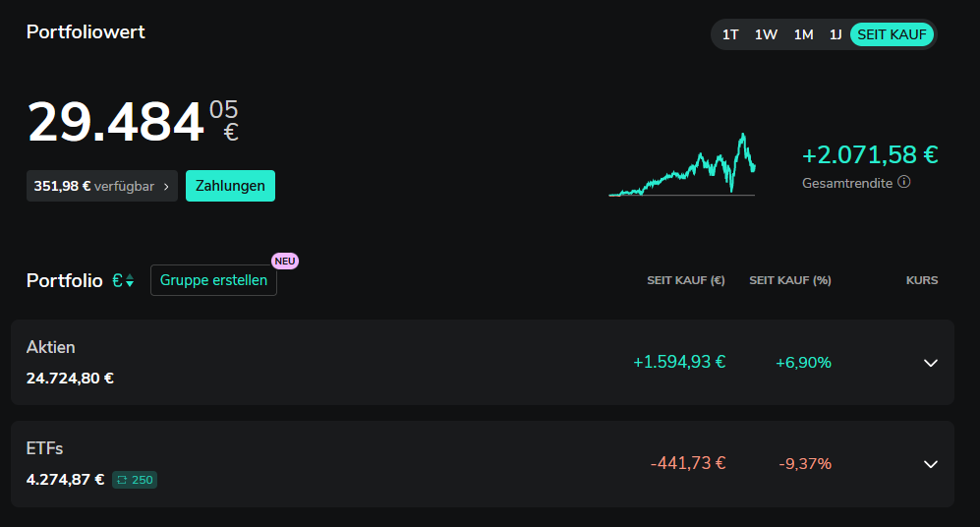Switch portfolio currency using the € selector

[x=123, y=280]
